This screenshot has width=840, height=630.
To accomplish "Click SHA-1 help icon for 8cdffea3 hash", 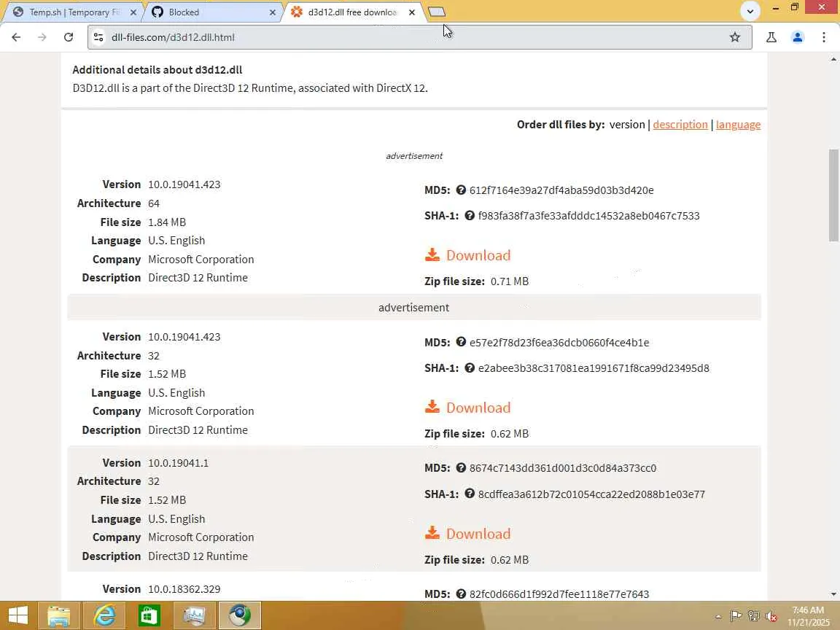I will (470, 494).
